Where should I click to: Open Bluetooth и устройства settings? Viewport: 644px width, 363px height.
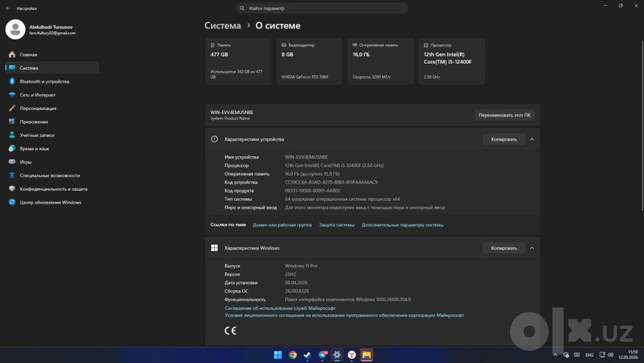(52, 81)
